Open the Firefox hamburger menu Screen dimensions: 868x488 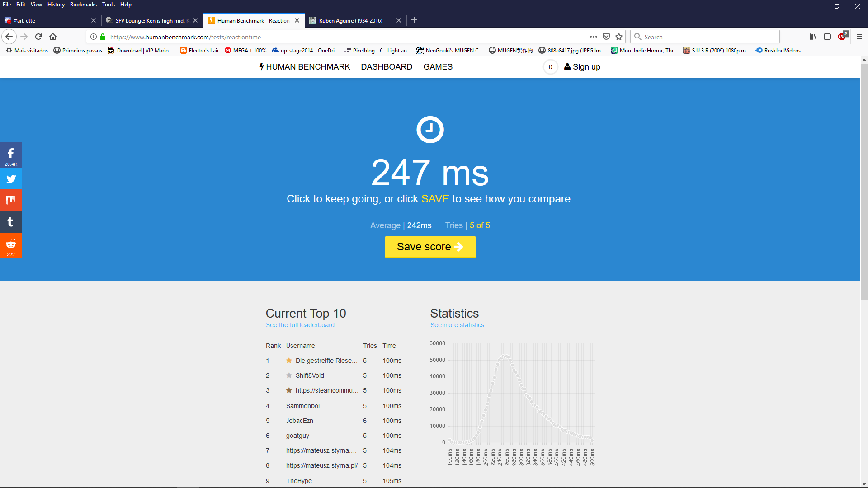[x=859, y=37]
